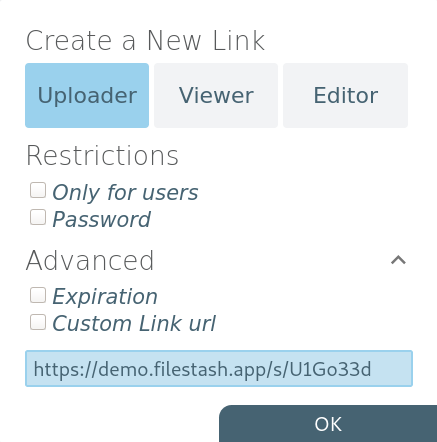The height and width of the screenshot is (442, 437).
Task: Click the Create a New Link title
Action: 145,40
